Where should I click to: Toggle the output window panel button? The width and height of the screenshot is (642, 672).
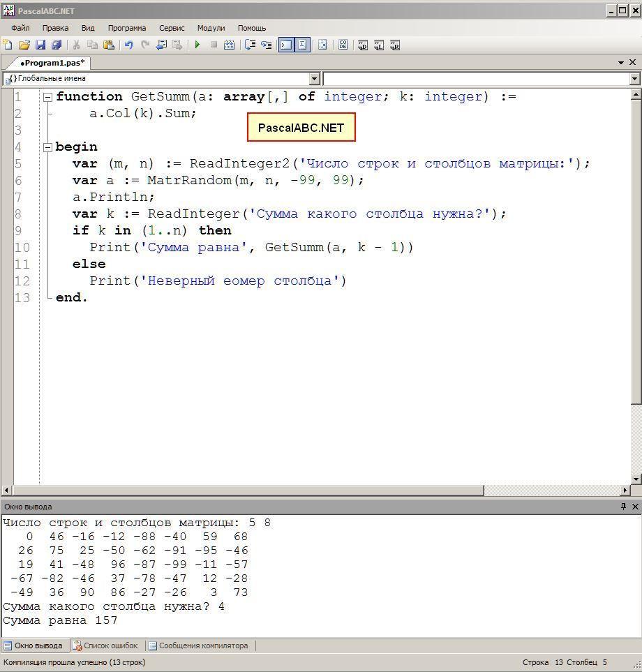click(x=286, y=45)
